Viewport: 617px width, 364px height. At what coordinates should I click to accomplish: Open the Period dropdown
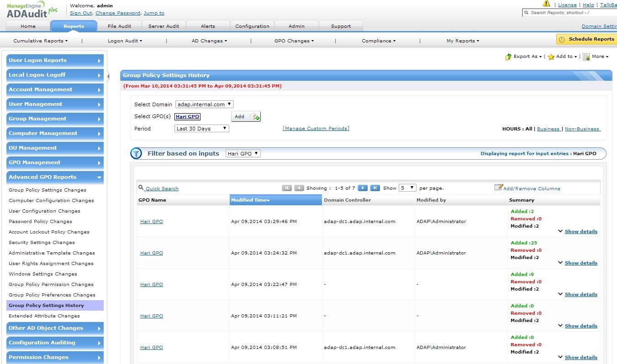202,129
